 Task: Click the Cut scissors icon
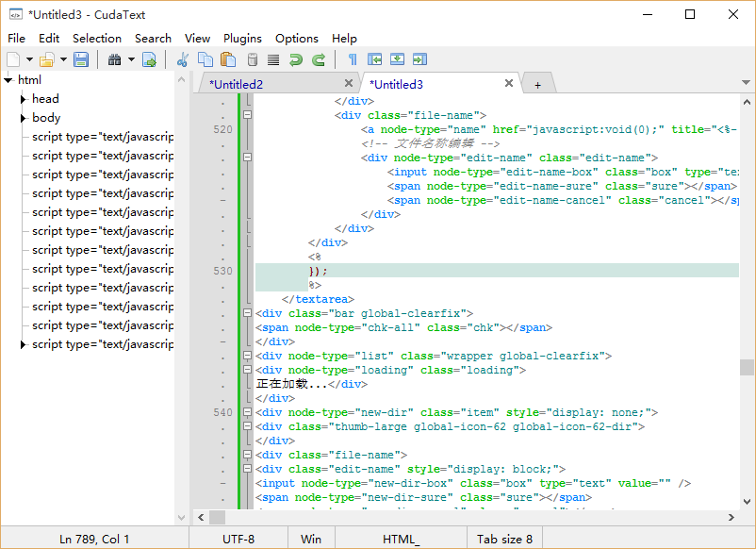click(183, 60)
